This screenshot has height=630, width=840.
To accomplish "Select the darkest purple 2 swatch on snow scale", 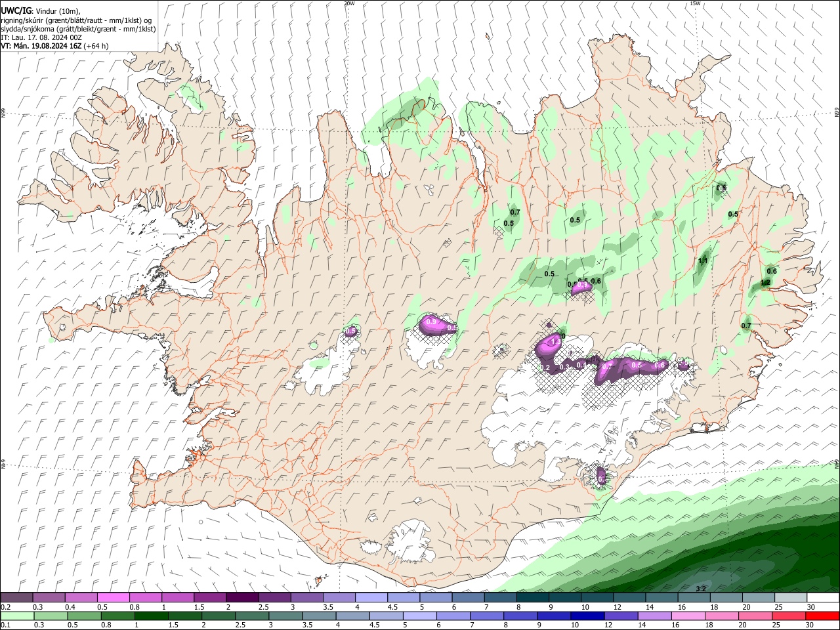I will pos(241,598).
